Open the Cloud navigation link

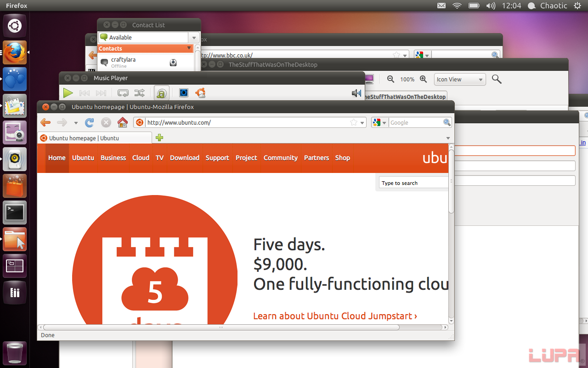(141, 158)
